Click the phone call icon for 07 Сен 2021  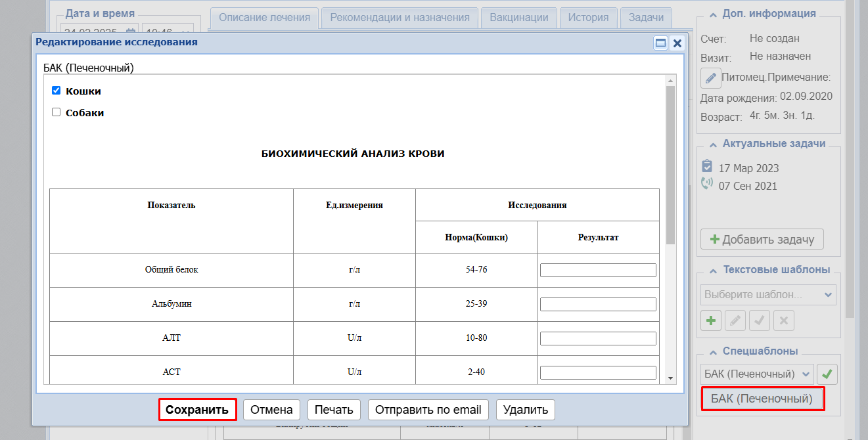pos(707,185)
